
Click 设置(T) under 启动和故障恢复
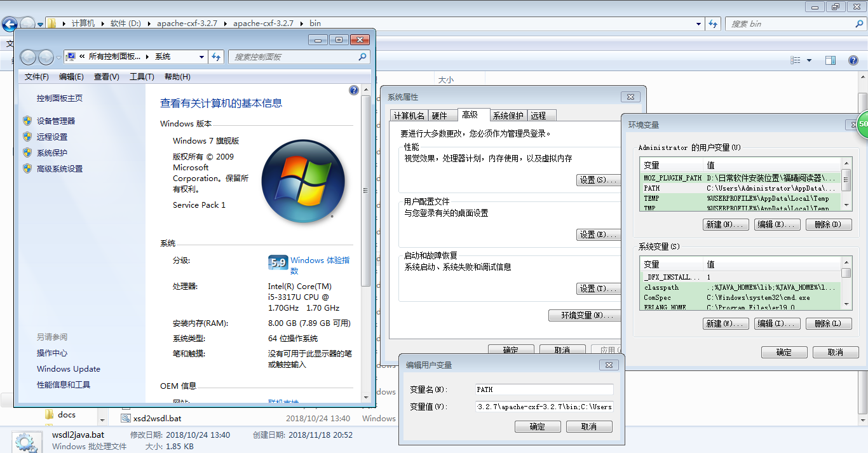click(x=599, y=289)
